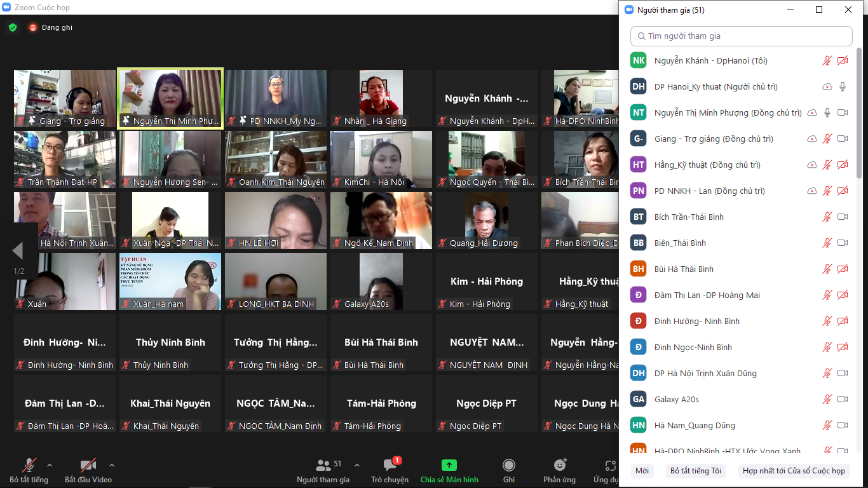Select Đinh Ngọc-Ninh Bình in participant list
The height and width of the screenshot is (488, 868).
tap(741, 348)
